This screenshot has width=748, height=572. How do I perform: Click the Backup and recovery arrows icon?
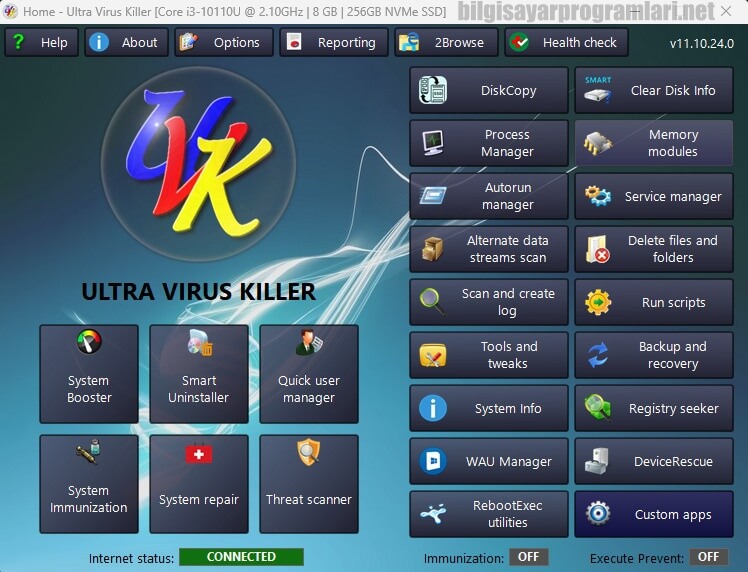(x=598, y=355)
